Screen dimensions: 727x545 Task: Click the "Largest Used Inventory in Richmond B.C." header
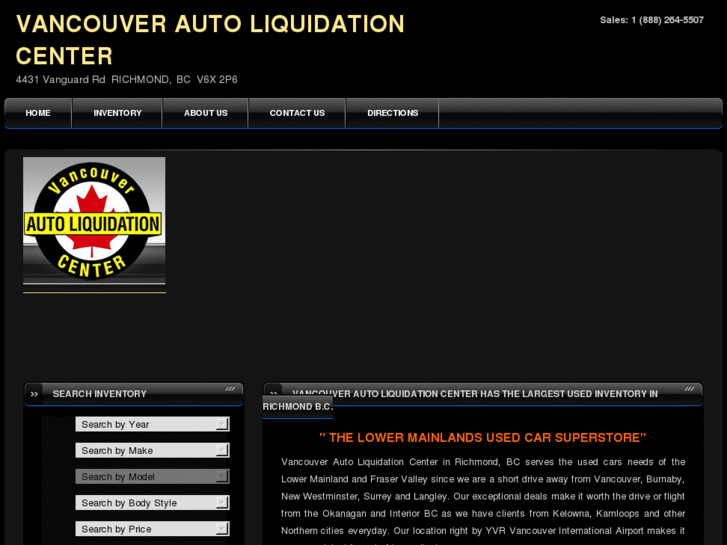coord(482,400)
